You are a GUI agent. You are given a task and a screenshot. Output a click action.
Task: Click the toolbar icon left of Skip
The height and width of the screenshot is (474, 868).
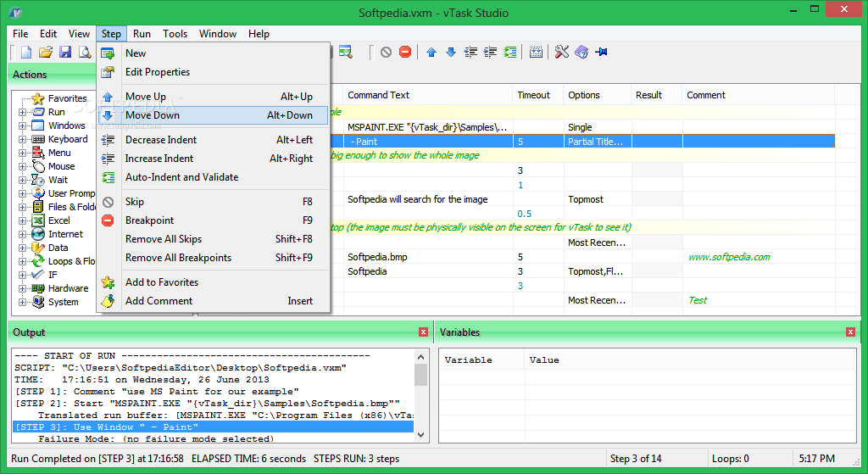point(346,52)
